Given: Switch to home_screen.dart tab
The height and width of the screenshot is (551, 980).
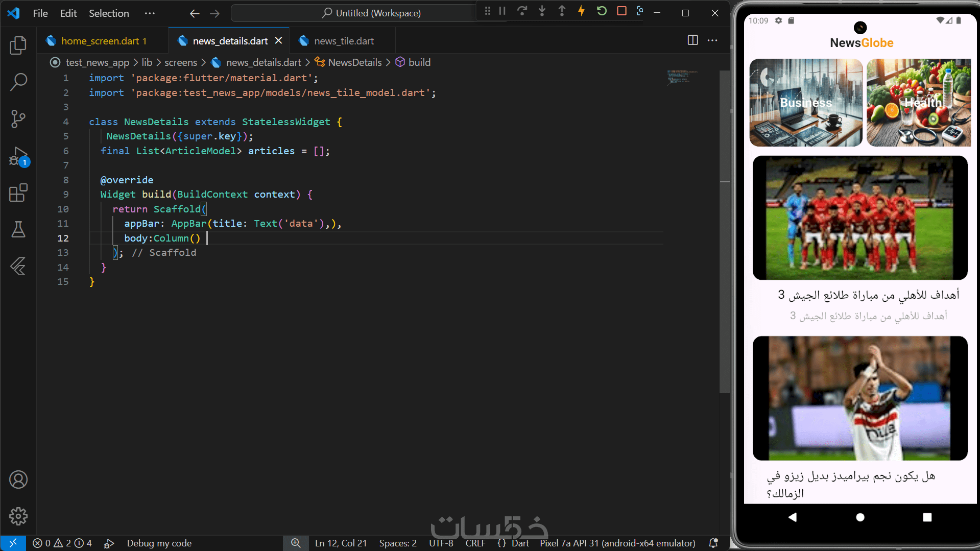Looking at the screenshot, I should click(102, 41).
